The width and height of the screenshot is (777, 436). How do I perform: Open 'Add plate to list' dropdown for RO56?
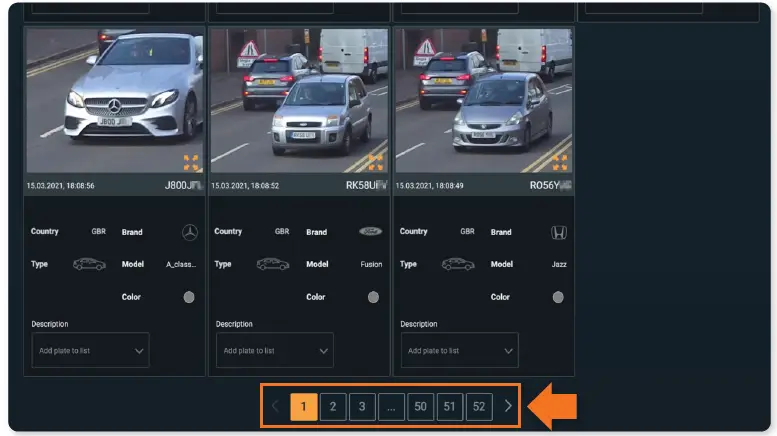click(x=459, y=350)
